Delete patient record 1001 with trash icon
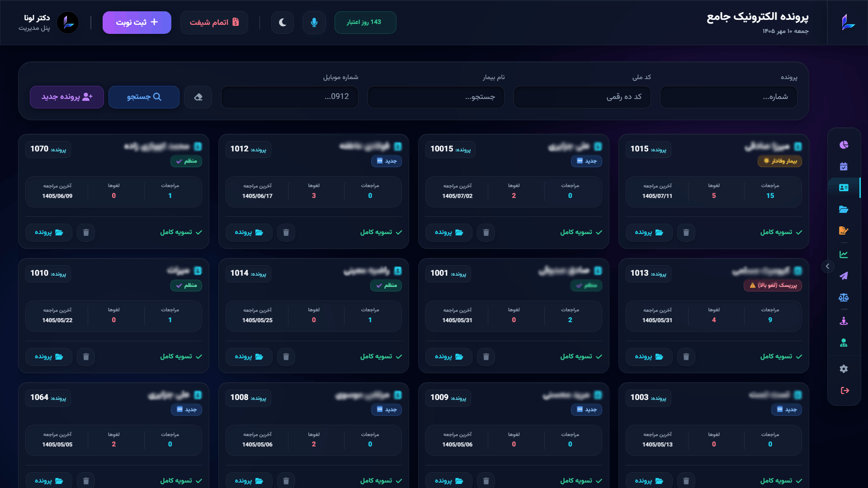868x488 pixels. tap(486, 357)
